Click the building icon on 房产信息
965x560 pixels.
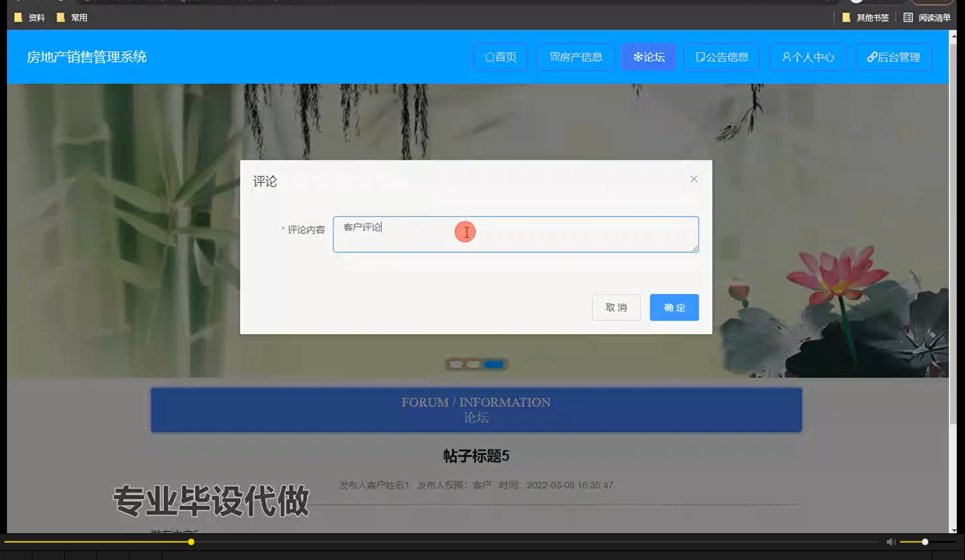point(553,57)
